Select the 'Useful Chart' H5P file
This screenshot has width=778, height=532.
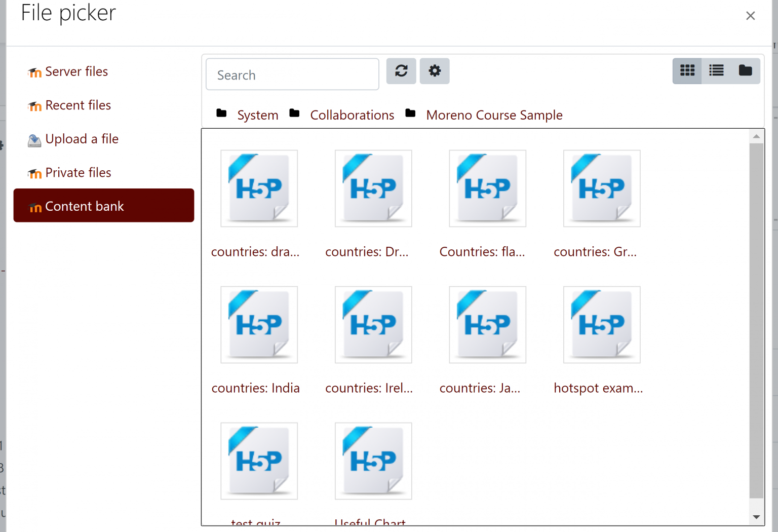(x=373, y=461)
